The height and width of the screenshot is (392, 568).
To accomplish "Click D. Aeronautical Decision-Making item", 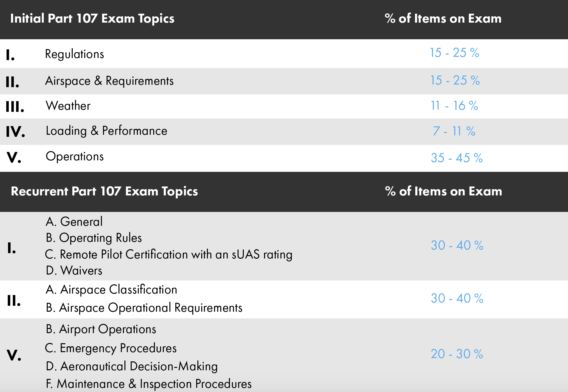I will coord(132,366).
